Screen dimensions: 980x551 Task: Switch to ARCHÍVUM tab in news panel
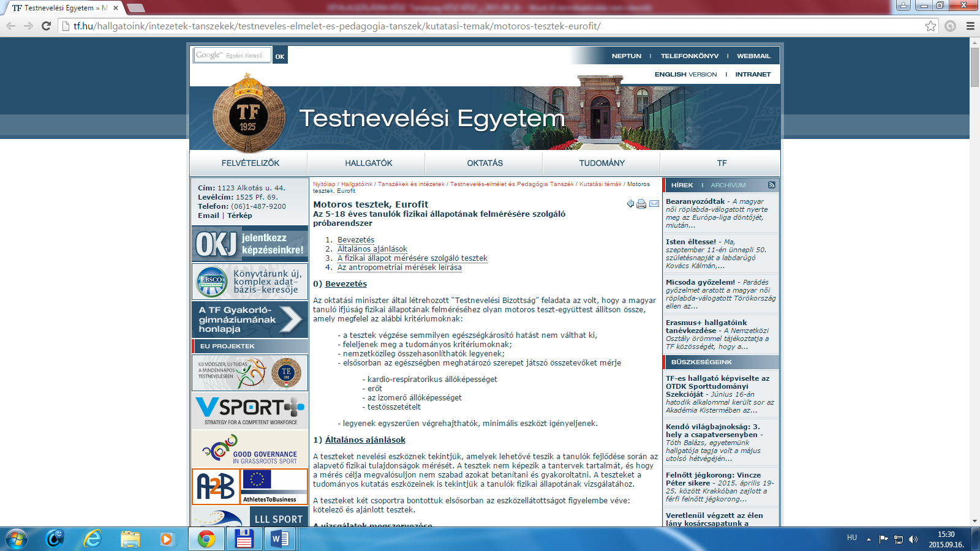pos(728,185)
